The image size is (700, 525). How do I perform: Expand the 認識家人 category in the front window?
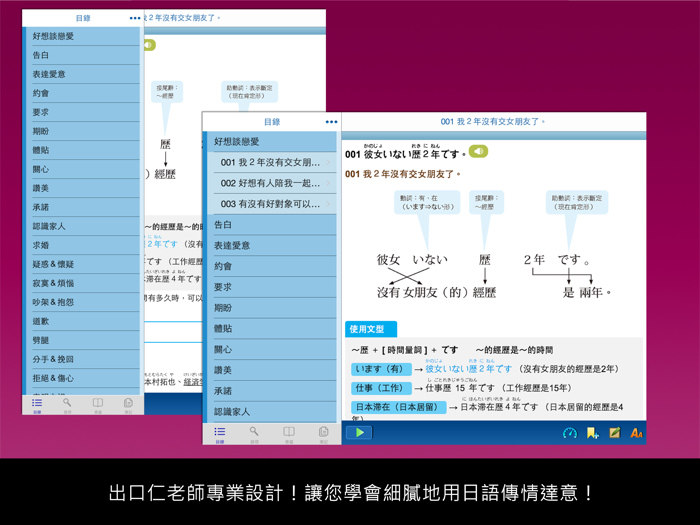(x=272, y=412)
